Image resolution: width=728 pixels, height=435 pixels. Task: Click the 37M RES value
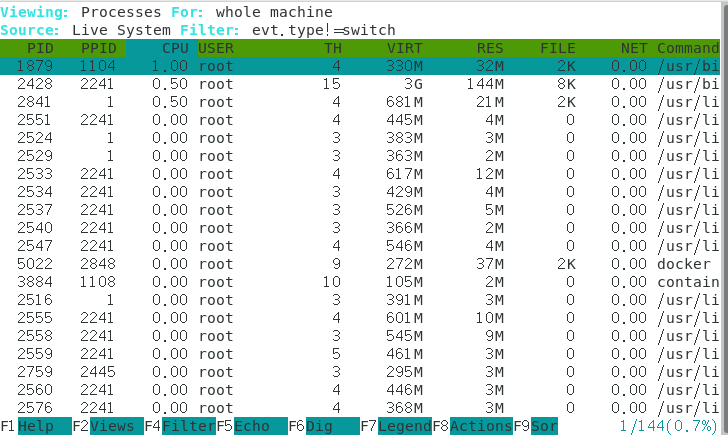click(490, 264)
